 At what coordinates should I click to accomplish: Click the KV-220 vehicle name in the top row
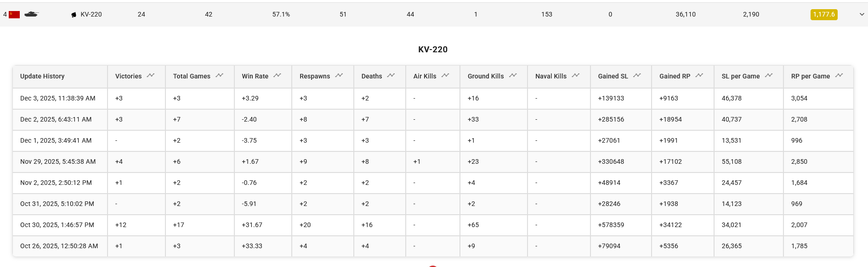[x=91, y=15]
